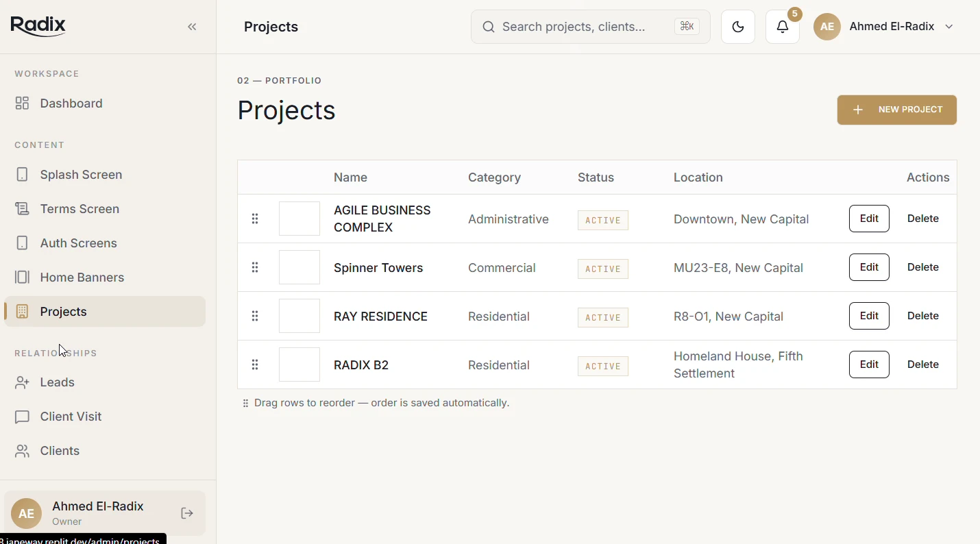Open the AGILE BUSINESS COMPLEX thumbnail
This screenshot has height=544, width=980.
click(299, 219)
